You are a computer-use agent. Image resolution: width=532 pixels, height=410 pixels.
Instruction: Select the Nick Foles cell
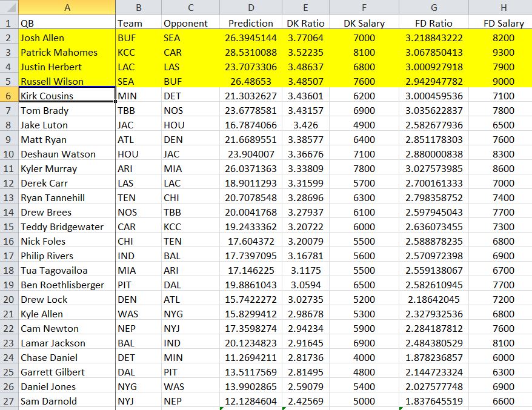[67, 241]
